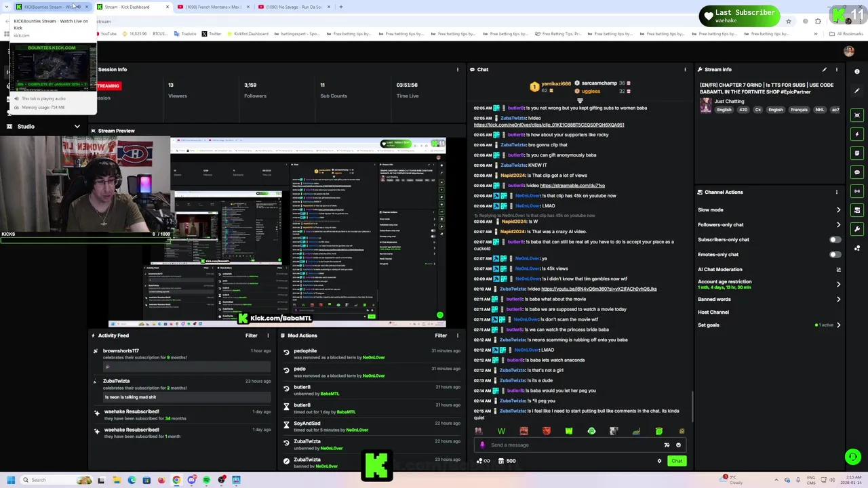Edit stream info using the pencil icon
868x488 pixels.
pyautogui.click(x=825, y=69)
